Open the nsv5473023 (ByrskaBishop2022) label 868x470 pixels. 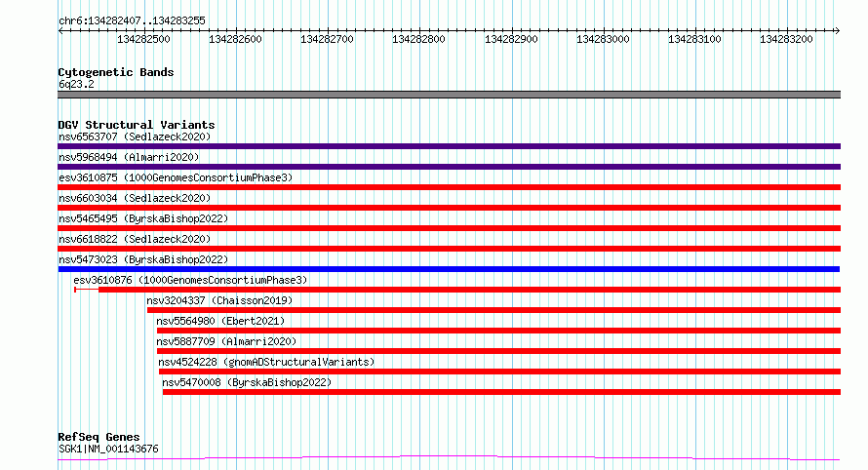point(143,259)
